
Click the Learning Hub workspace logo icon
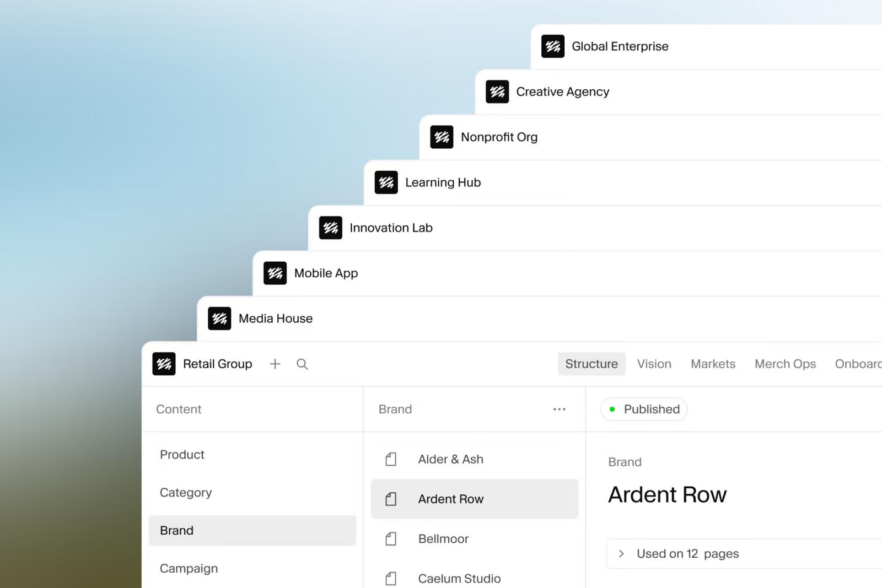click(x=386, y=182)
